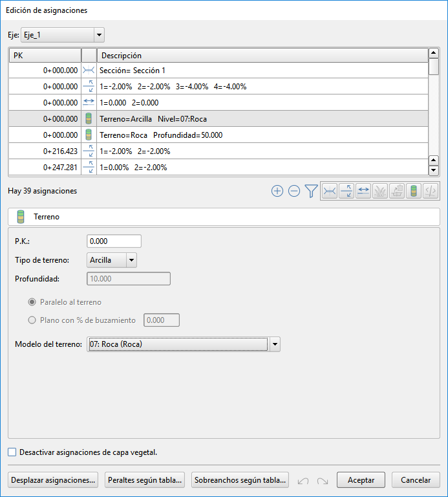Click the Eje_1 combo box text
Screen dimensions: 448x497
pos(32,35)
